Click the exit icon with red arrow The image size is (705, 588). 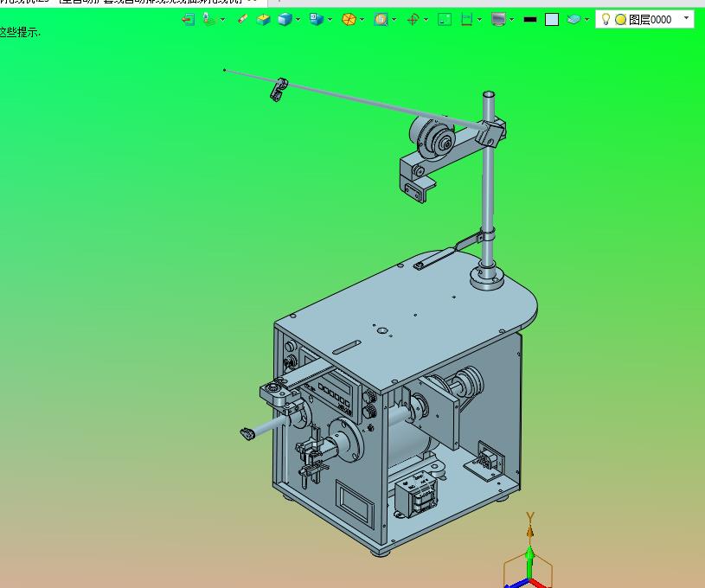tap(188, 19)
